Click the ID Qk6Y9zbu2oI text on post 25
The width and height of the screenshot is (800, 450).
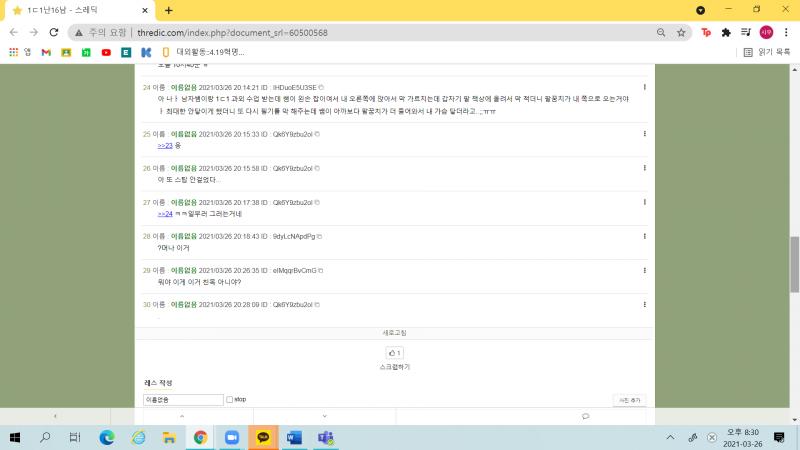[x=292, y=134]
